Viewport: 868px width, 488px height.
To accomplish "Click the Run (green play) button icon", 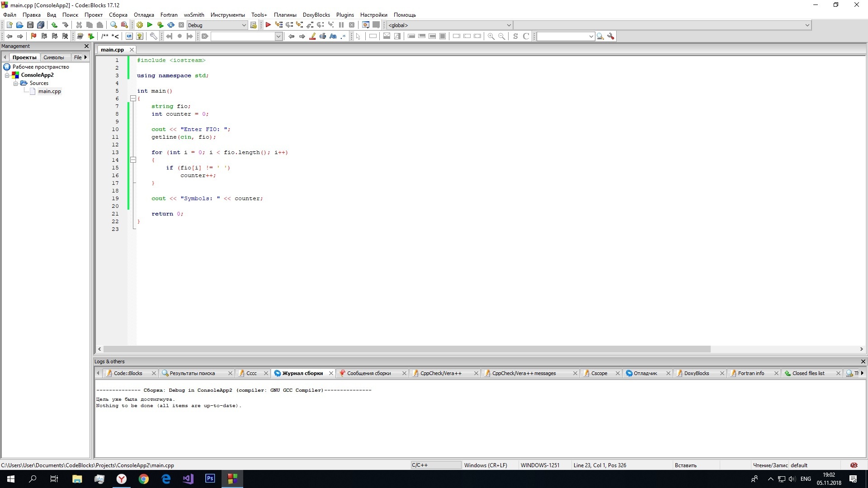I will point(150,25).
